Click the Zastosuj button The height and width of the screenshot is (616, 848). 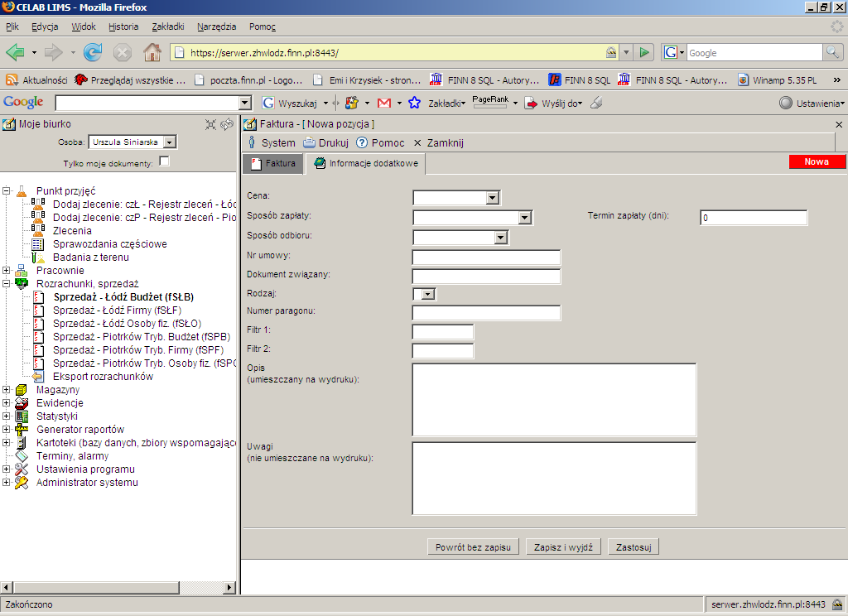634,547
